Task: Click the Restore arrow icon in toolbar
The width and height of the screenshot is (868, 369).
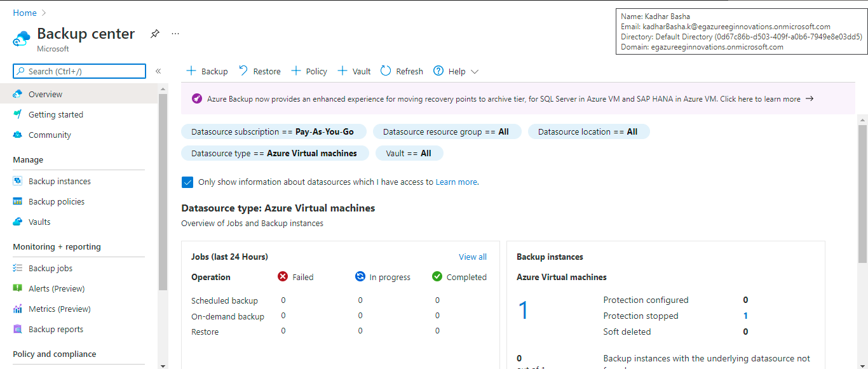Action: (243, 71)
